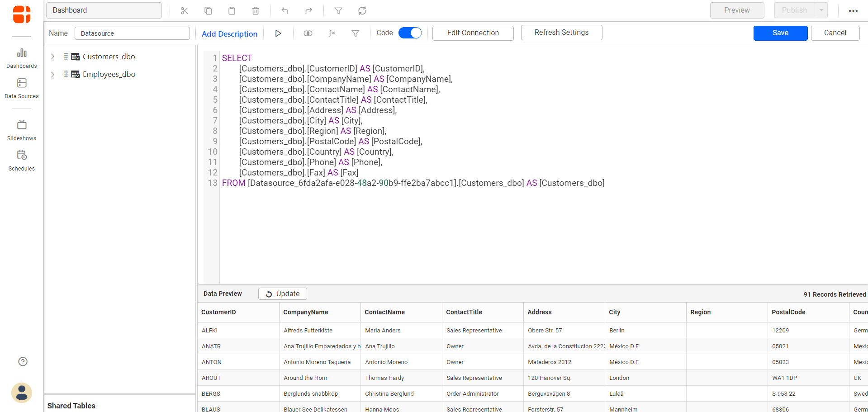Open the Publish dropdown arrow
Screen dimensions: 868x412
[820, 10]
